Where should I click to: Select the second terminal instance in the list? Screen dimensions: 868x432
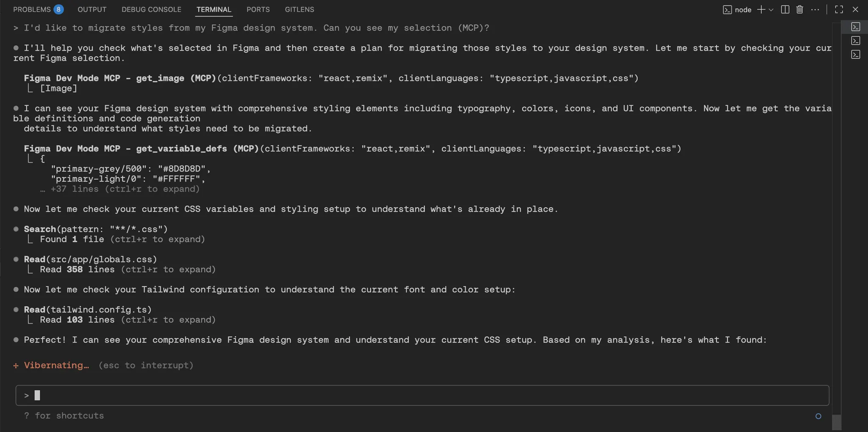click(855, 41)
